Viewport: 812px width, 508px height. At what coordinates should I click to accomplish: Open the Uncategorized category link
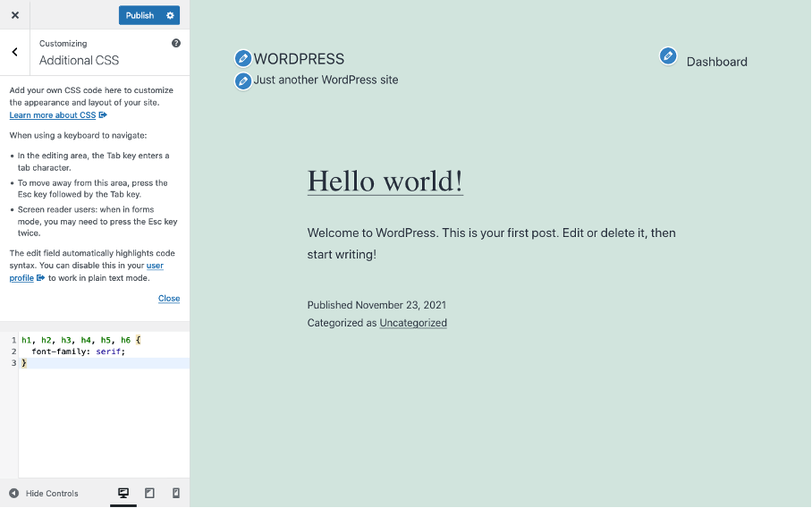click(x=413, y=323)
